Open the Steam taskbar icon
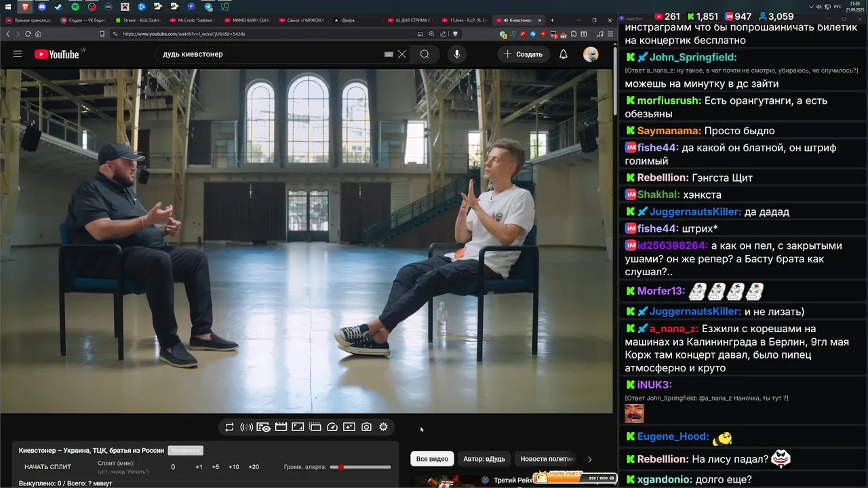 pyautogui.click(x=58, y=7)
